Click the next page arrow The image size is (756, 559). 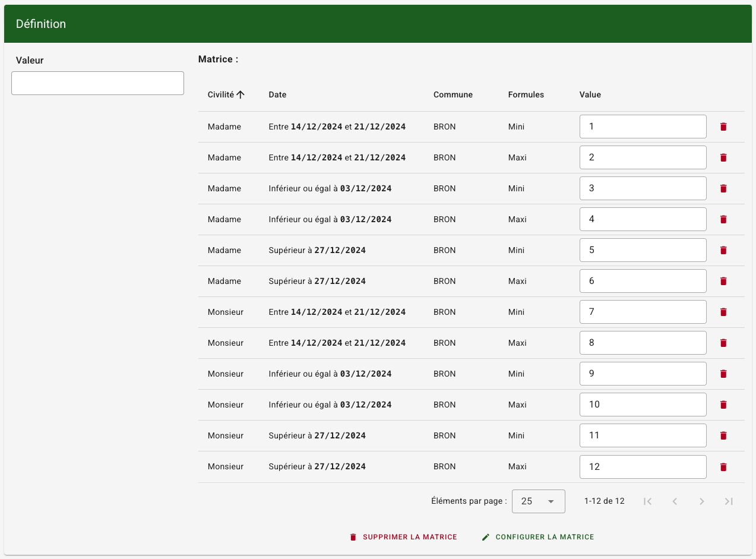pyautogui.click(x=702, y=501)
